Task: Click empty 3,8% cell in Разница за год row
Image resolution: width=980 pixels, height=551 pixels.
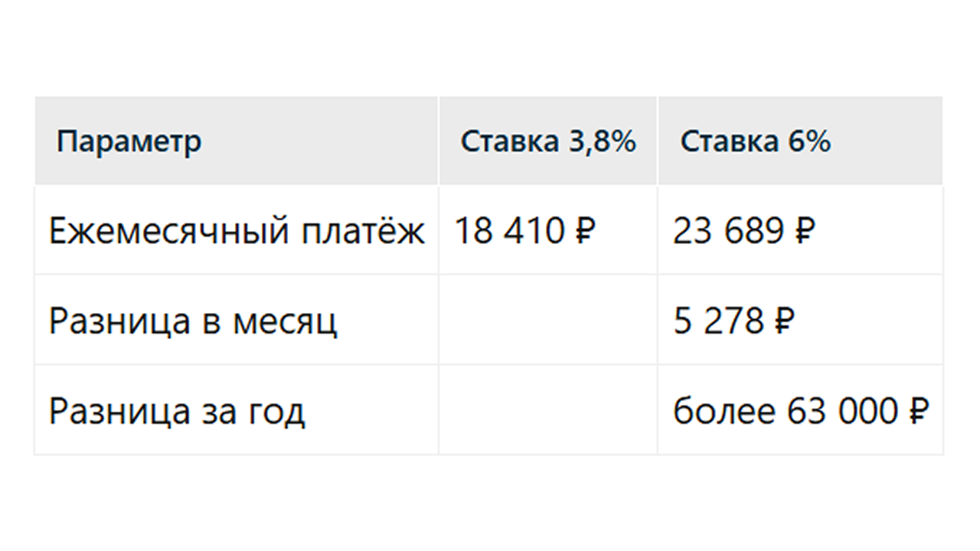Action: (x=548, y=410)
